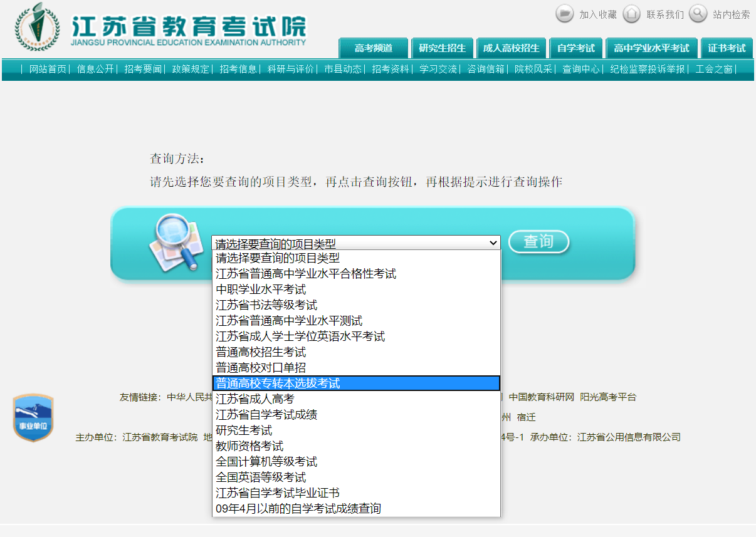
Task: Select 研究生考试 option
Action: tap(356, 430)
